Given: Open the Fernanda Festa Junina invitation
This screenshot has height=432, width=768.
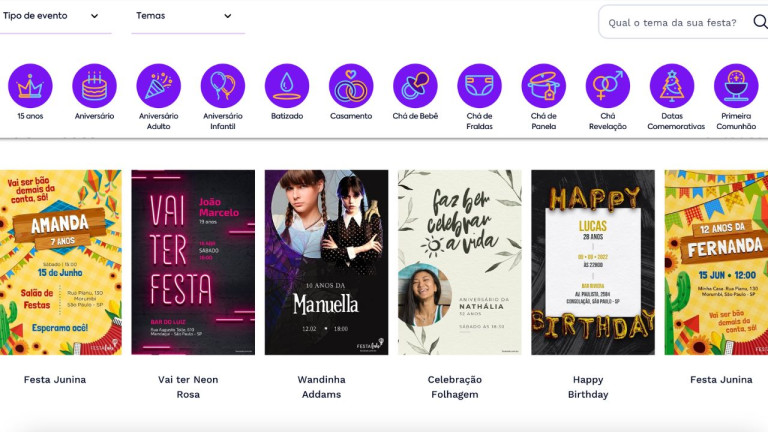Looking at the screenshot, I should 716,263.
